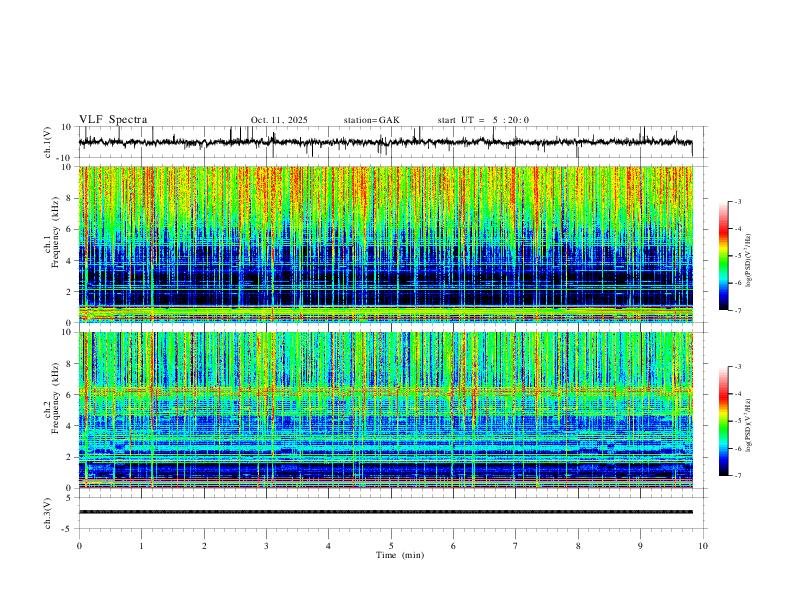Click the time axis tick label '5'
Image resolution: width=792 pixels, height=612 pixels.
point(391,546)
